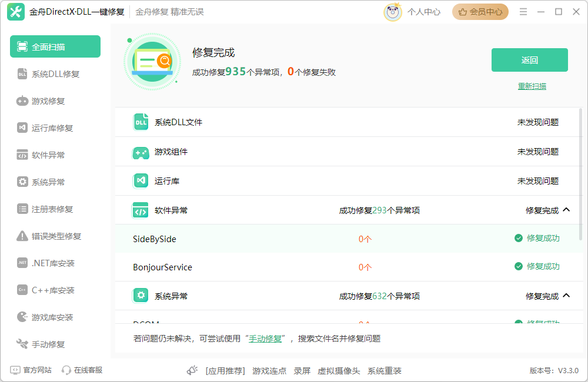This screenshot has height=382, width=588.
Task: Click the 系统DLL文件 未发现问题 status
Action: pos(538,122)
